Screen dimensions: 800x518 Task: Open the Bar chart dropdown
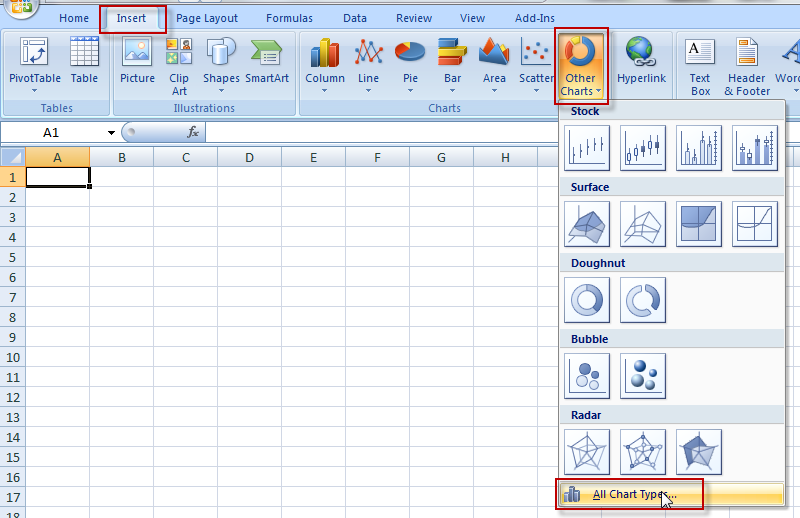[x=453, y=65]
